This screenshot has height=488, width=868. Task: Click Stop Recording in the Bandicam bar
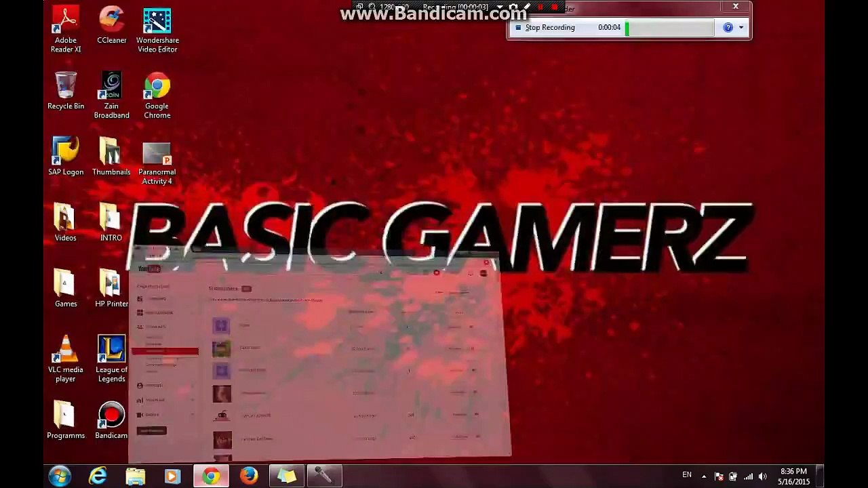[545, 28]
